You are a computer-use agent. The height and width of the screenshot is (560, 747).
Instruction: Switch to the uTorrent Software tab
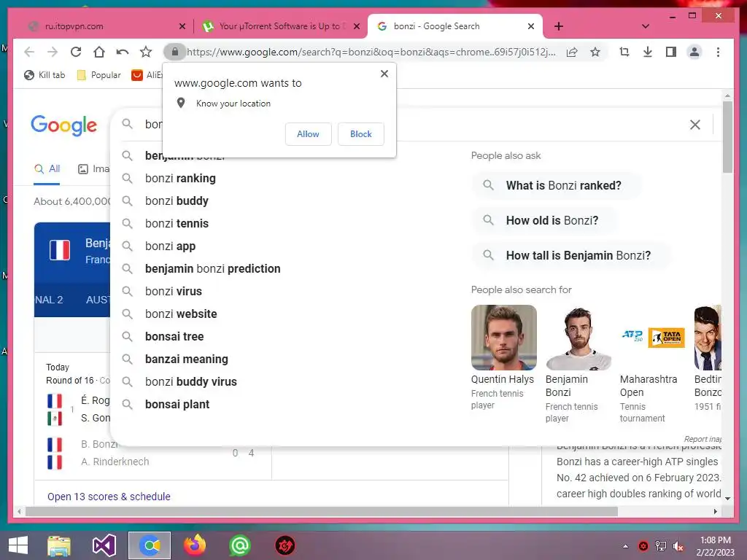(281, 26)
